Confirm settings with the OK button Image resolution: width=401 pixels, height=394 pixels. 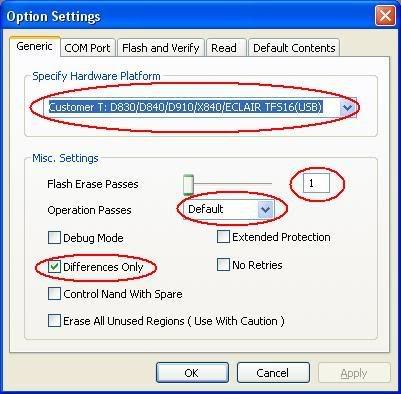point(192,373)
